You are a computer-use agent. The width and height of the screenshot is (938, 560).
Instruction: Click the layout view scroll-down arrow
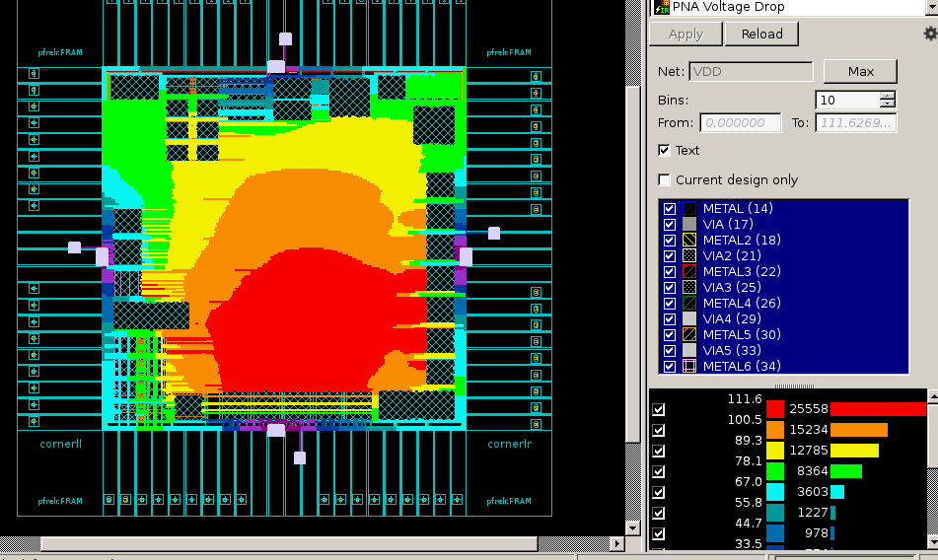[x=633, y=528]
